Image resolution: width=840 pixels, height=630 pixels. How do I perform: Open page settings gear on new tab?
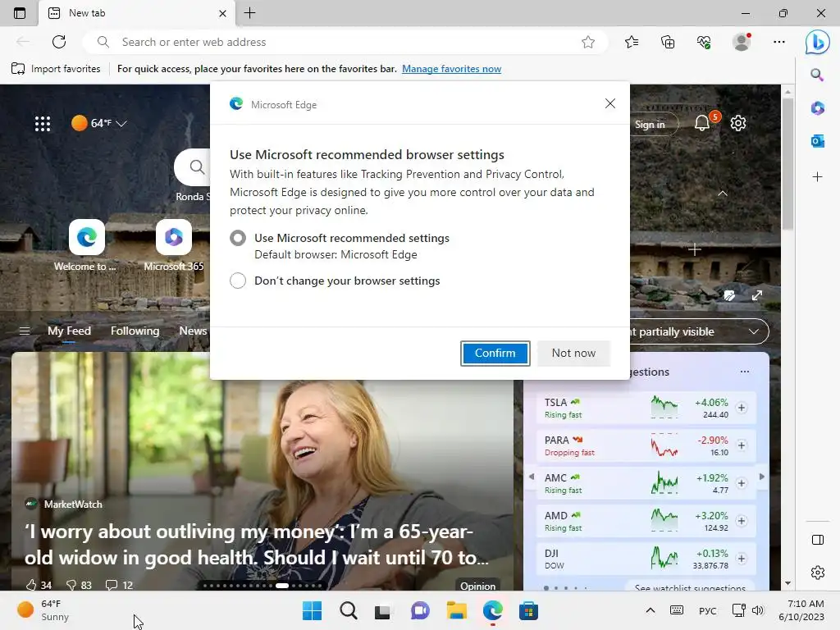(x=738, y=123)
